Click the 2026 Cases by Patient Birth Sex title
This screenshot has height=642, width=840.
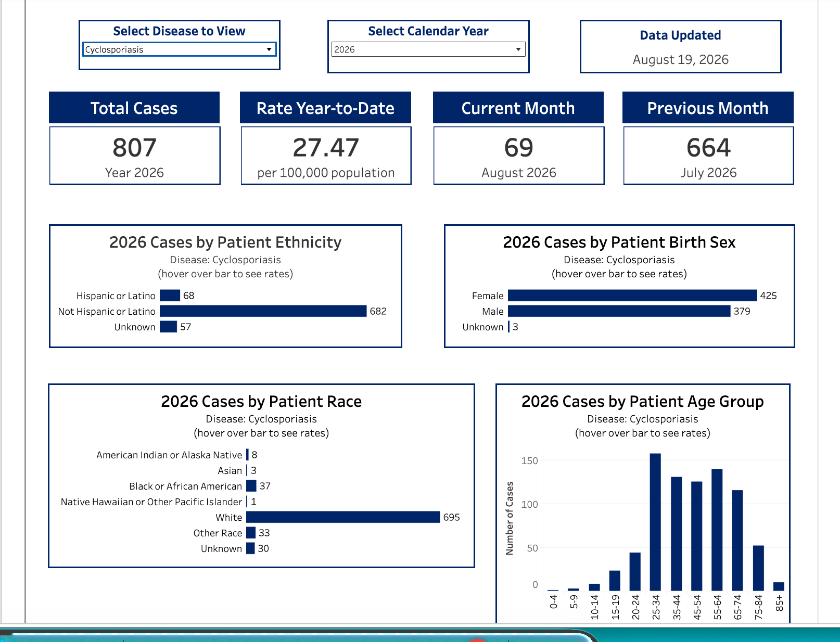pos(619,242)
